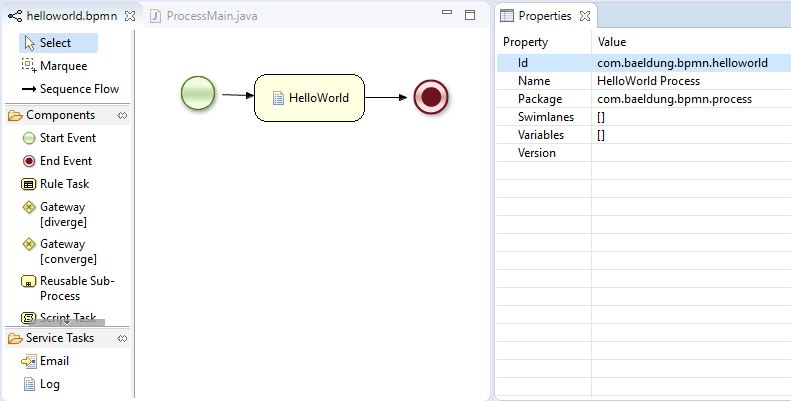Click the Version property value cell

click(690, 153)
